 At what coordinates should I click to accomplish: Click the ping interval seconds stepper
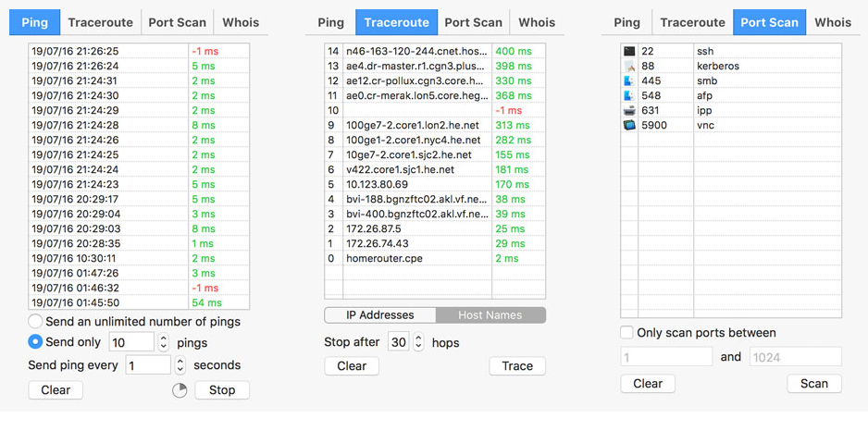pos(180,365)
